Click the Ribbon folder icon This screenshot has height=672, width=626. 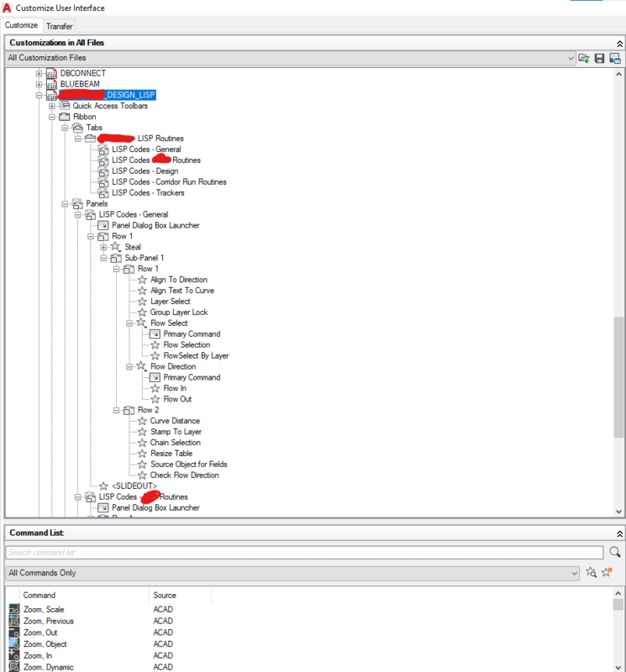[x=65, y=117]
